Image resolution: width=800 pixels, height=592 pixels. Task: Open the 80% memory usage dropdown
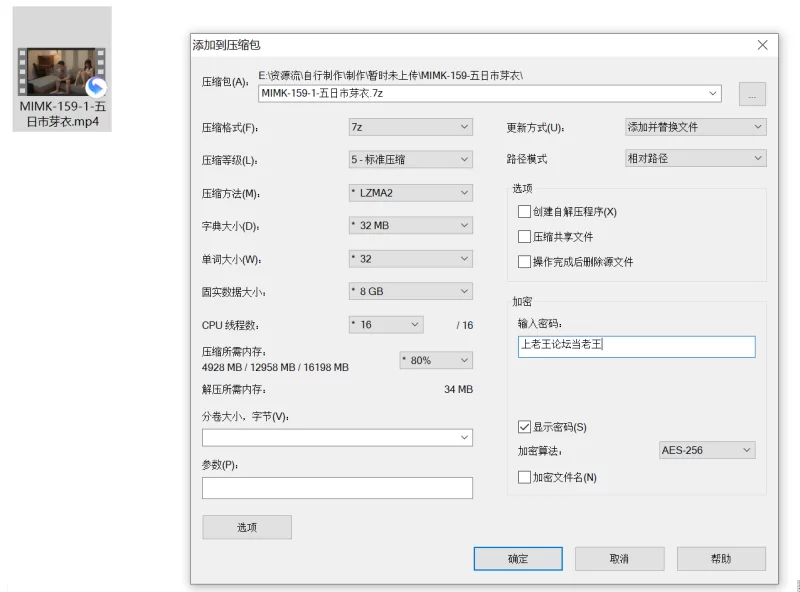[435, 360]
